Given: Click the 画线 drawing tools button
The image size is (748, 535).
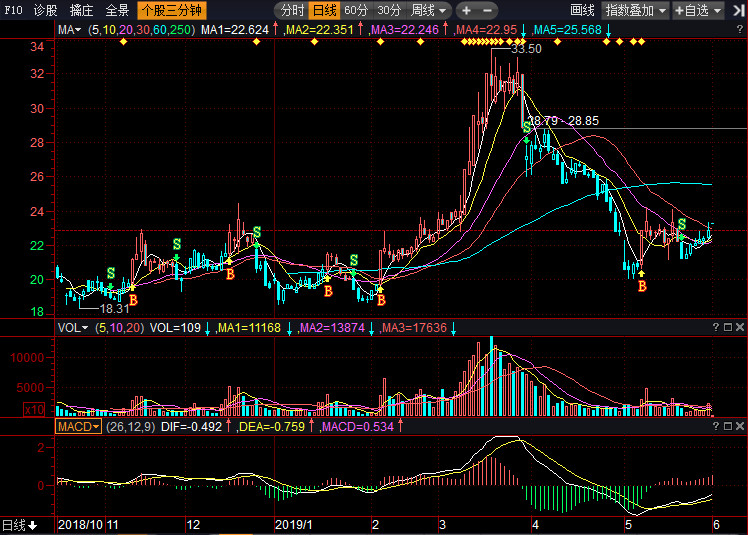Looking at the screenshot, I should coord(582,10).
